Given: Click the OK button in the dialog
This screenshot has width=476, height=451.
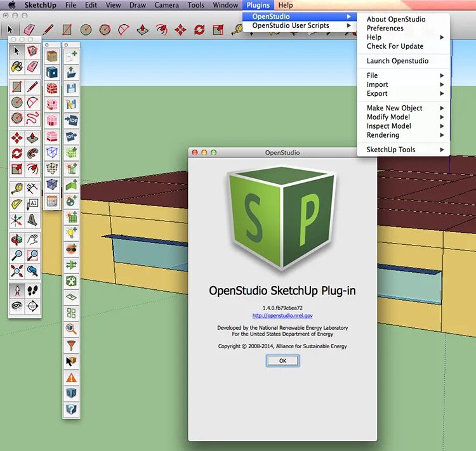Looking at the screenshot, I should click(282, 360).
